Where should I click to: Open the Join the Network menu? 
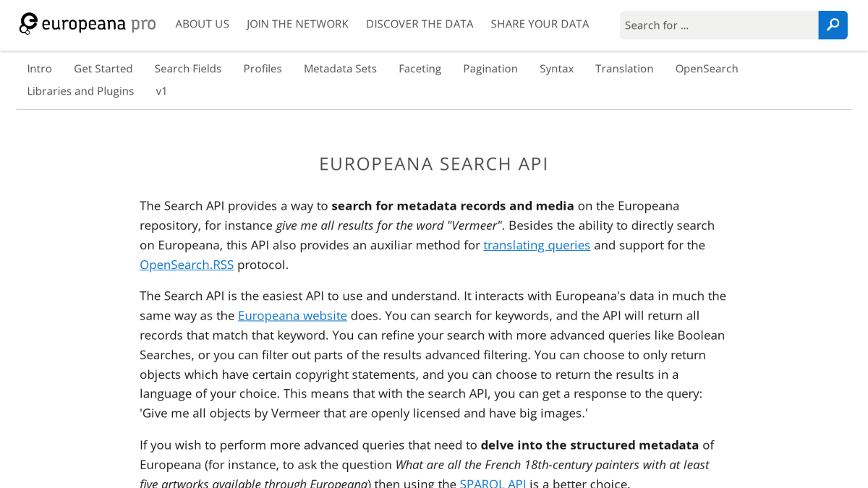coord(297,24)
